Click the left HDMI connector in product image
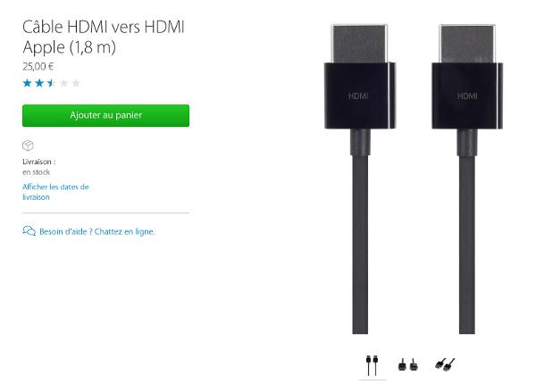 pos(360,77)
